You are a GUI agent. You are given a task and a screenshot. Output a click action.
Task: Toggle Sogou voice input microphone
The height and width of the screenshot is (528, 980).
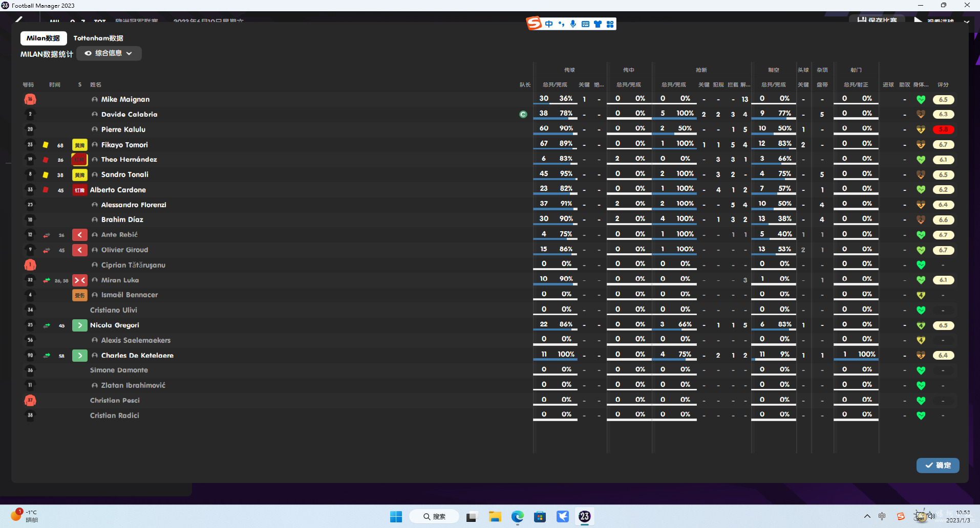click(573, 24)
